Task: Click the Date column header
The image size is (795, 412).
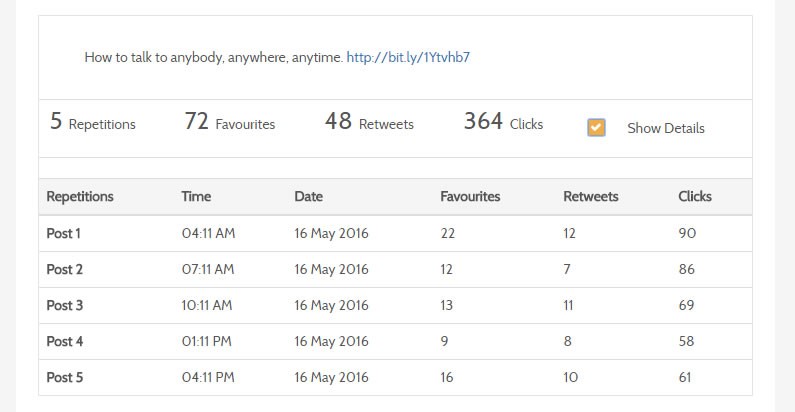Action: (x=309, y=197)
